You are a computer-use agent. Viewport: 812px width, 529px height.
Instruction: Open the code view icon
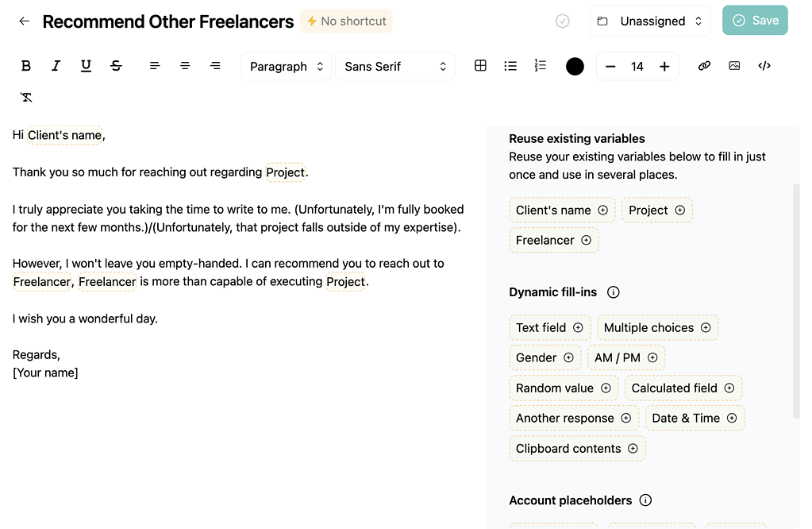click(764, 66)
